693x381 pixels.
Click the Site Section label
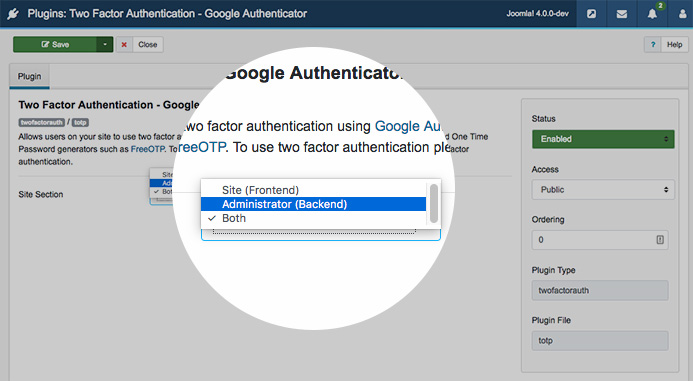click(41, 194)
